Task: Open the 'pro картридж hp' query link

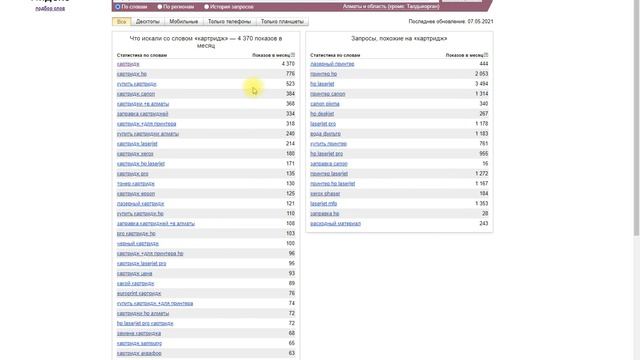Action: click(136, 233)
